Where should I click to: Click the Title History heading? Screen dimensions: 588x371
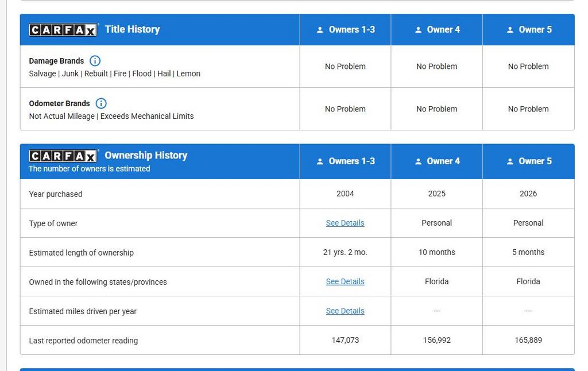[132, 29]
